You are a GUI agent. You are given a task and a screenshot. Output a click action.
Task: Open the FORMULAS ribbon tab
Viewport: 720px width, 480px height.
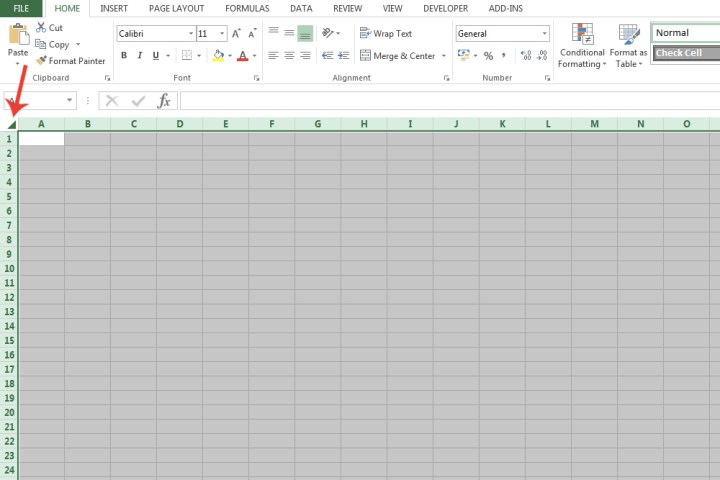(x=246, y=8)
